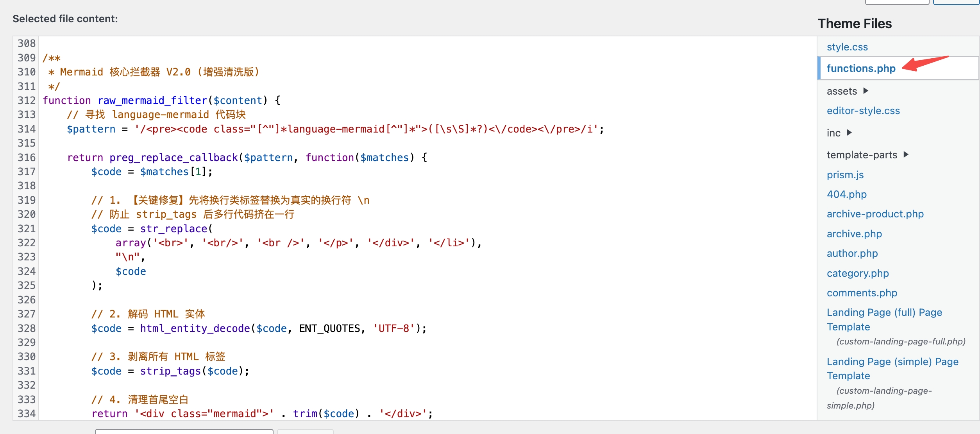Open author.php in the file list
980x434 pixels.
coord(852,253)
